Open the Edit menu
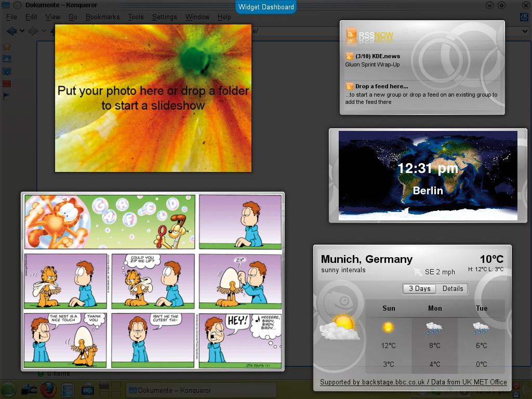 31,17
